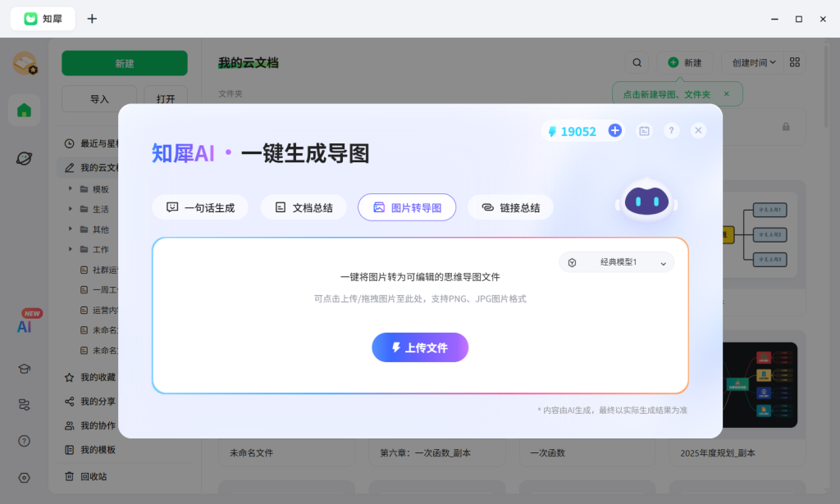The height and width of the screenshot is (504, 840).
Task: Click the search icon in top bar
Action: 637,62
